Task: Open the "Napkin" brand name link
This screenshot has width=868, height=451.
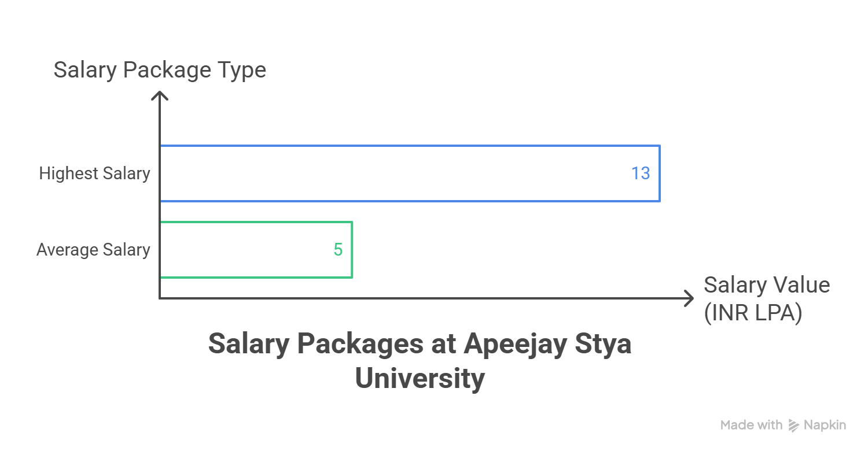Action: (825, 426)
